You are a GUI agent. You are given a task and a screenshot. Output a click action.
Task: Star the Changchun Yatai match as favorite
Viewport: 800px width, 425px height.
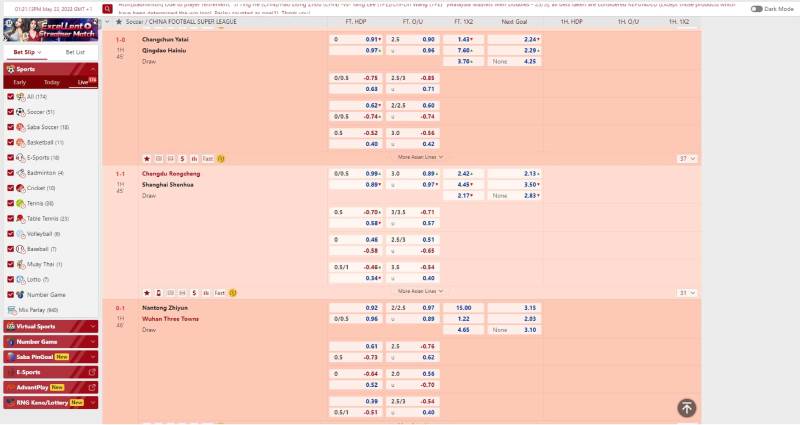pyautogui.click(x=147, y=158)
